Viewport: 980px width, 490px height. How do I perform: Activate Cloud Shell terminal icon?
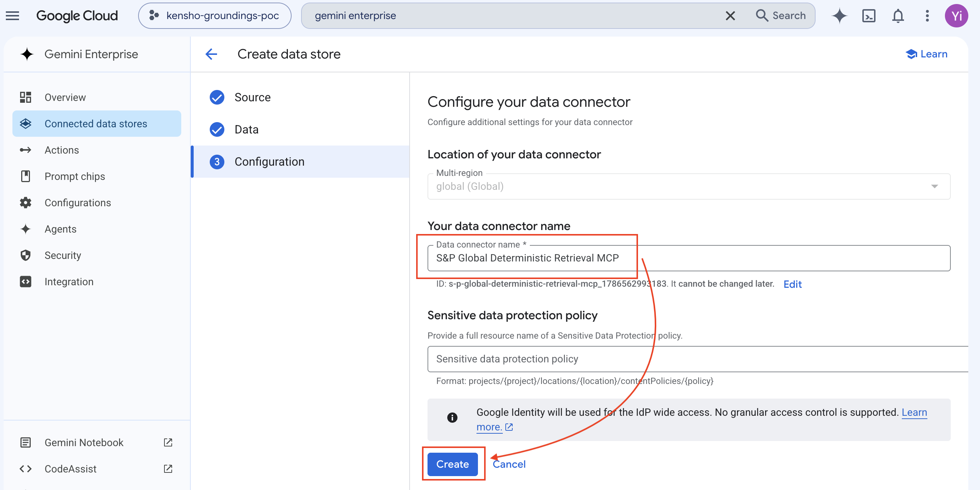click(x=869, y=16)
